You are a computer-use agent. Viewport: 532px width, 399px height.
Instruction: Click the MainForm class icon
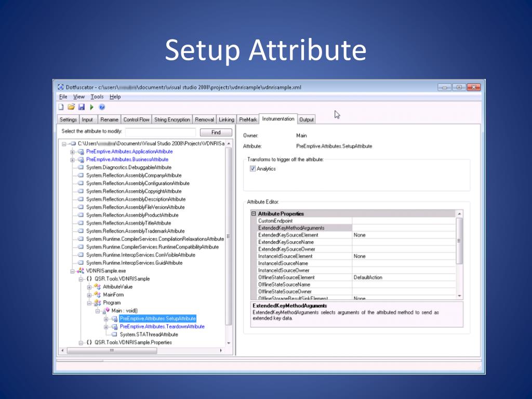coord(97,295)
